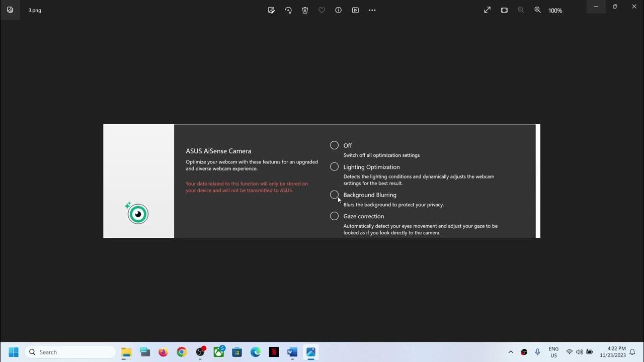Restore down the Photos window
This screenshot has width=644, height=362.
click(615, 7)
